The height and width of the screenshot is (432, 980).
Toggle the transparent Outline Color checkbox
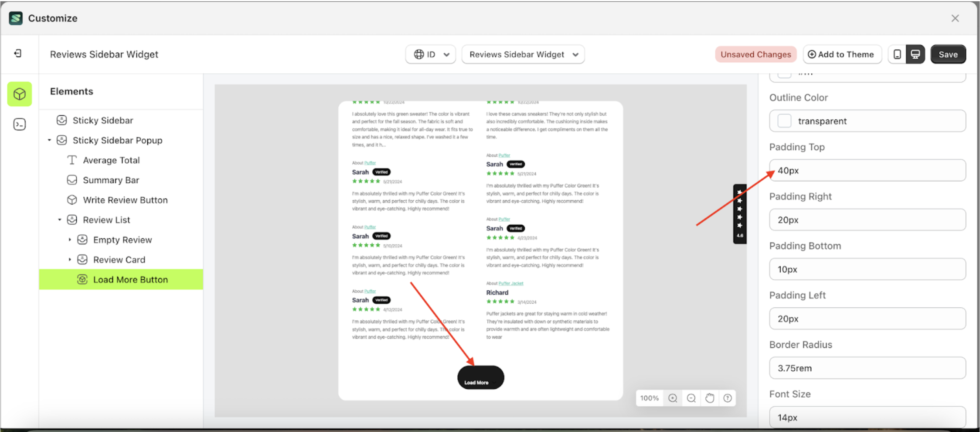tap(784, 121)
